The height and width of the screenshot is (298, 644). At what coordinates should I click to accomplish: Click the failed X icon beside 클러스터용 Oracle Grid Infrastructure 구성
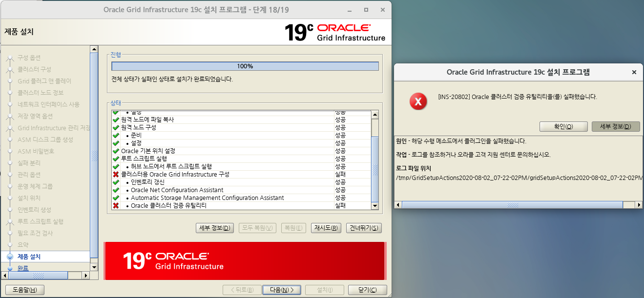pyautogui.click(x=116, y=174)
